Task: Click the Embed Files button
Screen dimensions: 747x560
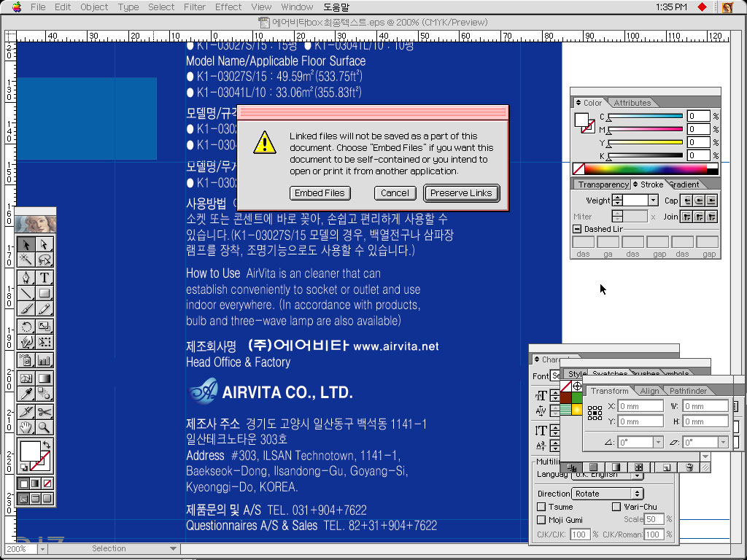Action: [320, 193]
